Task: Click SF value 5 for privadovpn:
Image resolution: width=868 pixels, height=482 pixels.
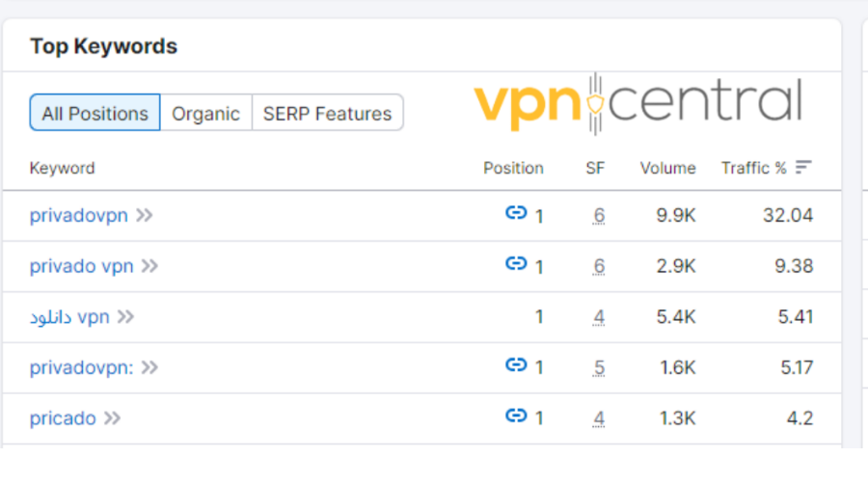Action: click(599, 367)
